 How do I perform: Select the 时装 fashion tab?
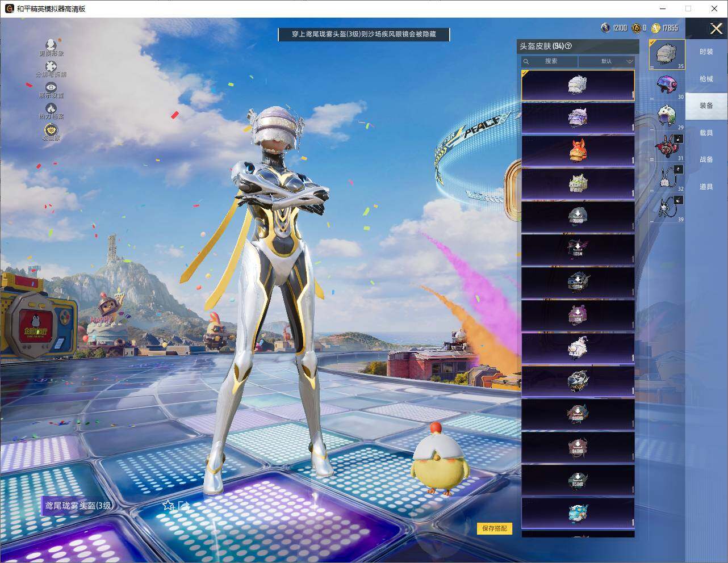point(706,52)
